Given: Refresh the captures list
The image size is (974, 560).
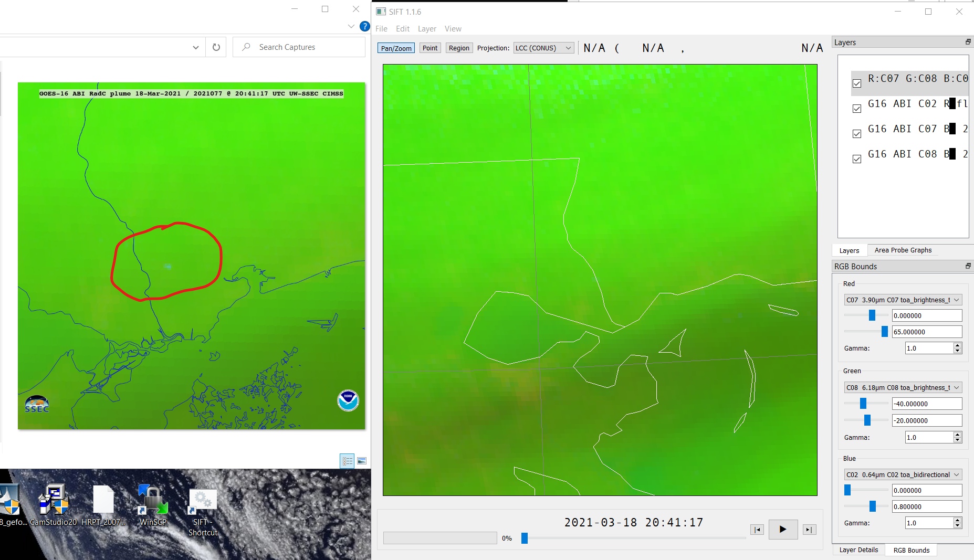Looking at the screenshot, I should (216, 47).
